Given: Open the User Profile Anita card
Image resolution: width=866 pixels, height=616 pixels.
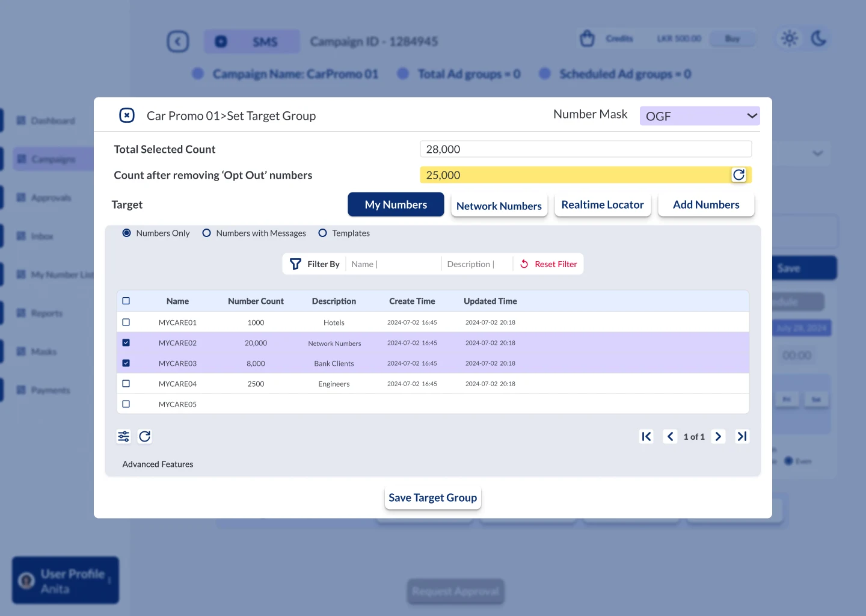Looking at the screenshot, I should (x=66, y=581).
